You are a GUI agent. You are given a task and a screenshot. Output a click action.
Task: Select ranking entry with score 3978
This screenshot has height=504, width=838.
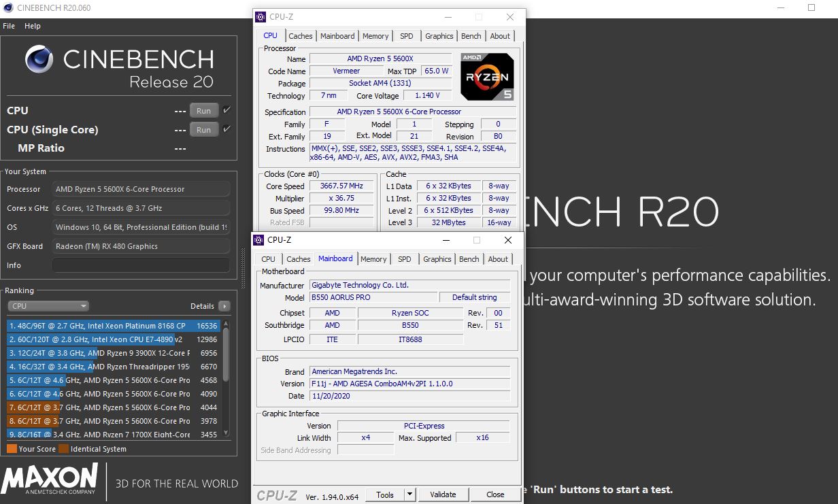point(113,421)
